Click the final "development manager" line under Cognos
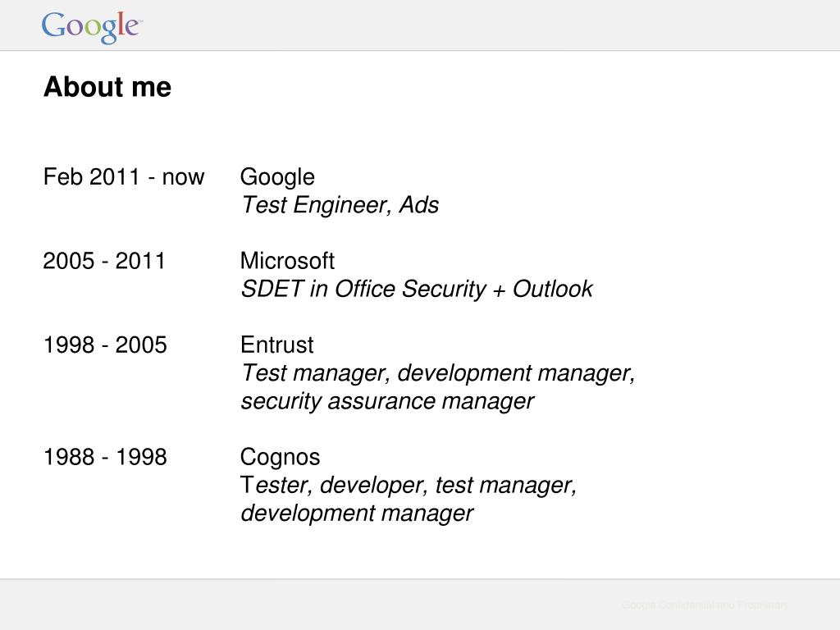The image size is (840, 630). pos(357,514)
